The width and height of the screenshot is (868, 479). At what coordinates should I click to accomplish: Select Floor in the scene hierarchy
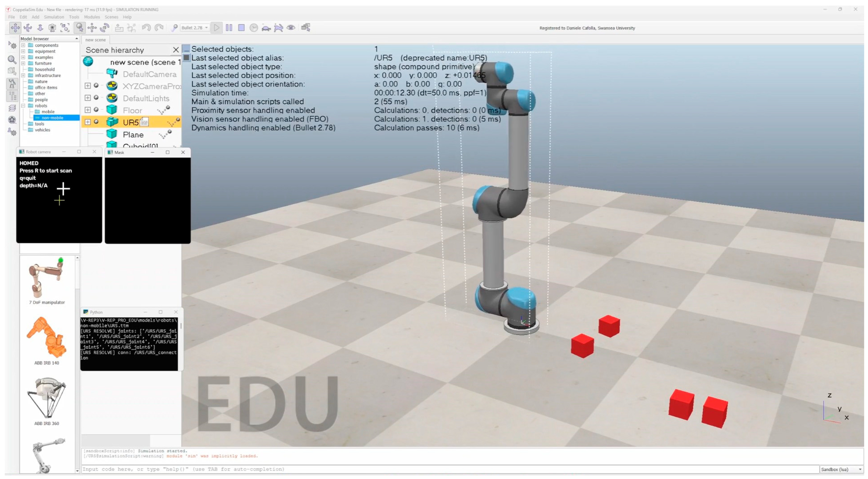tap(132, 110)
